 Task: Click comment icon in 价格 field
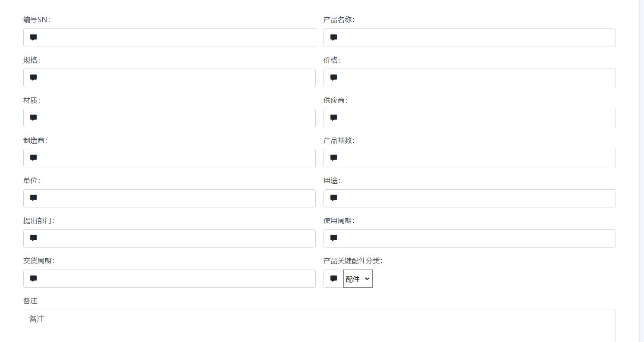333,78
